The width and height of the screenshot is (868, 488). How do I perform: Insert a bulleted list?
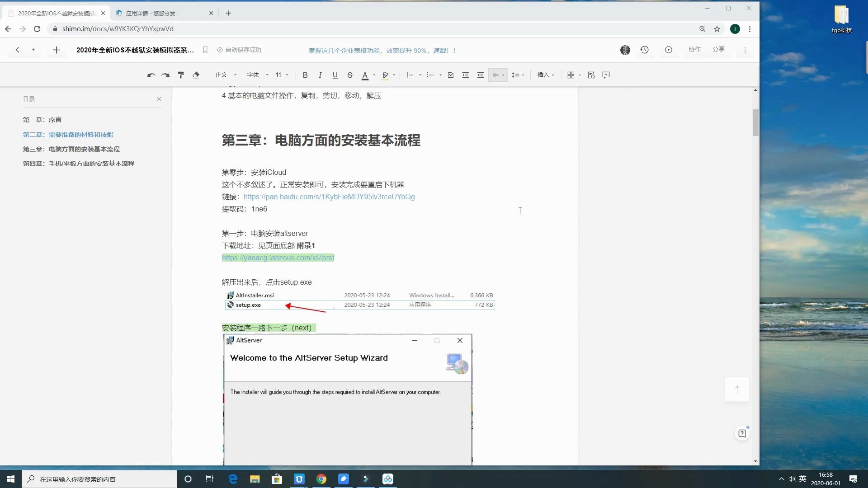[x=430, y=75]
